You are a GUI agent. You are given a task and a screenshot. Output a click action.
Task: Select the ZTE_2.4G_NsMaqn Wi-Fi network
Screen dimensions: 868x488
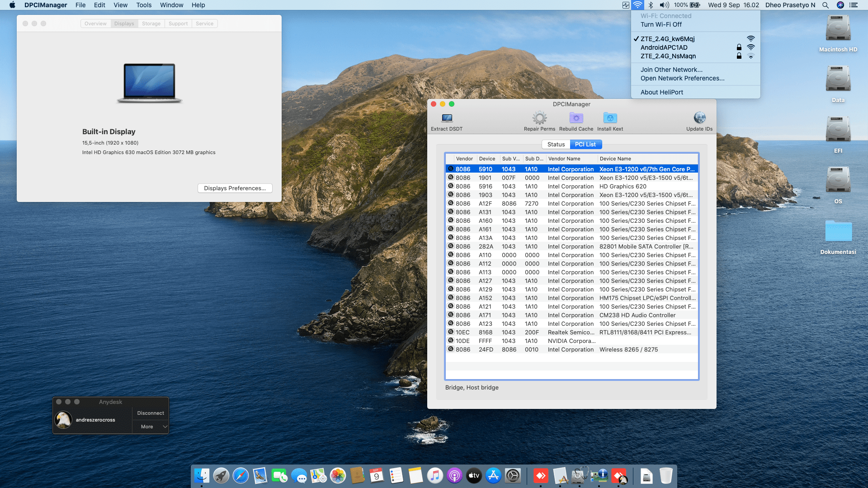695,56
